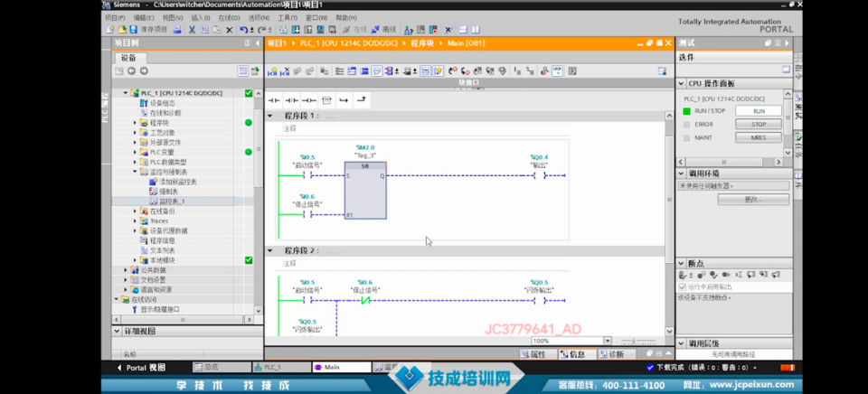
Task: Click the Save project disk icon
Action: 134,30
